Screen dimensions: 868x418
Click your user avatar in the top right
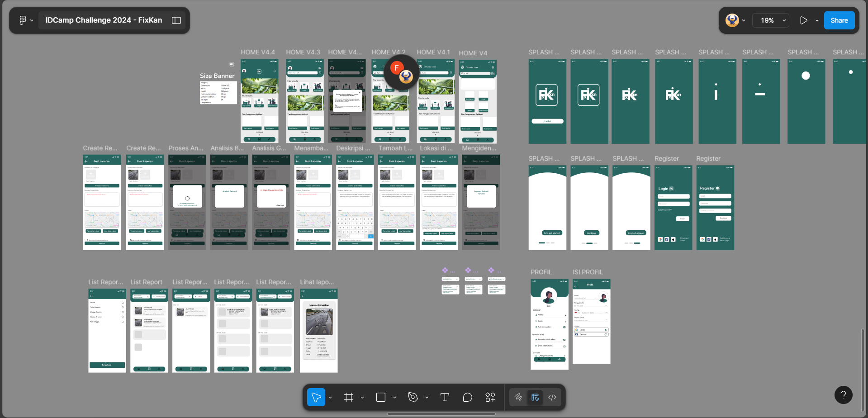coord(731,20)
